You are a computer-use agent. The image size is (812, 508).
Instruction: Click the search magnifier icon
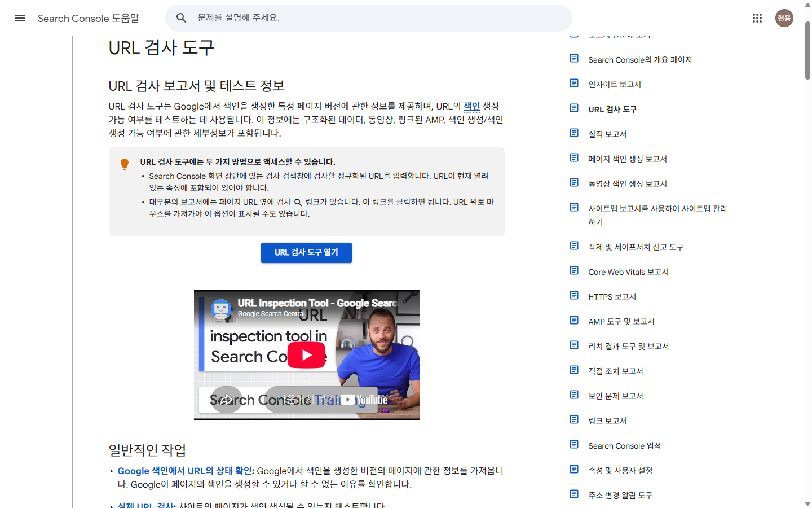pyautogui.click(x=181, y=18)
